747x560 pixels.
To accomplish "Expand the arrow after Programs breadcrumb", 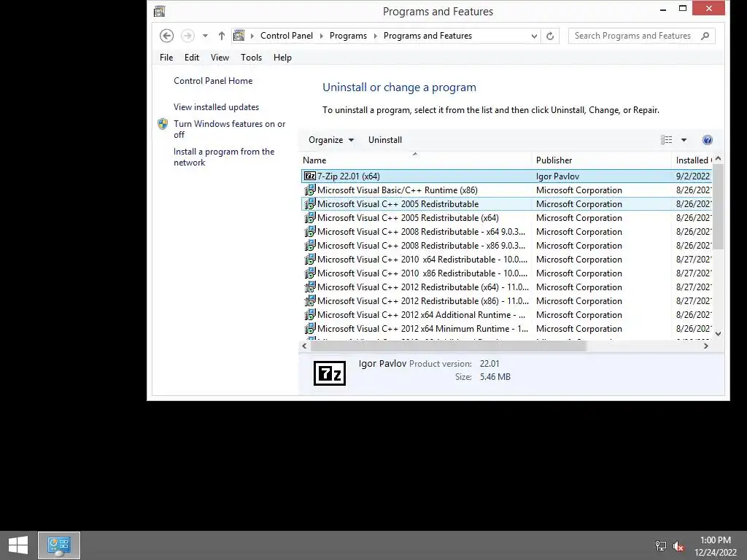I will [x=375, y=36].
